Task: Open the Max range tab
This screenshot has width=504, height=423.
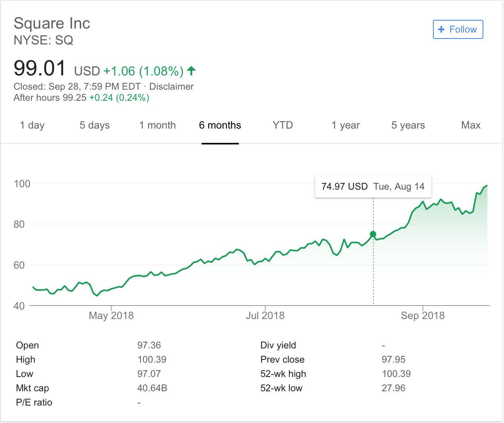Action: [x=471, y=125]
